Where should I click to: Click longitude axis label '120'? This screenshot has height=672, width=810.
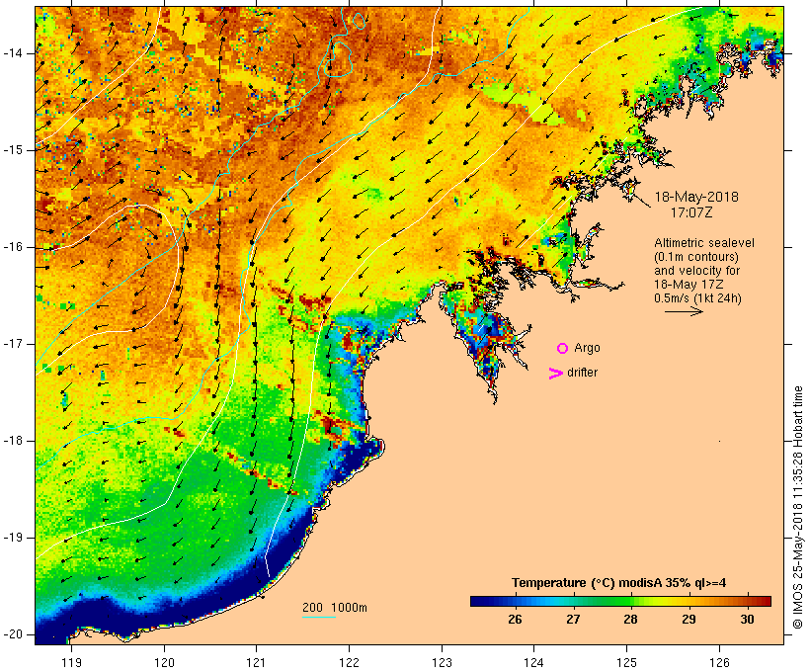point(164,662)
